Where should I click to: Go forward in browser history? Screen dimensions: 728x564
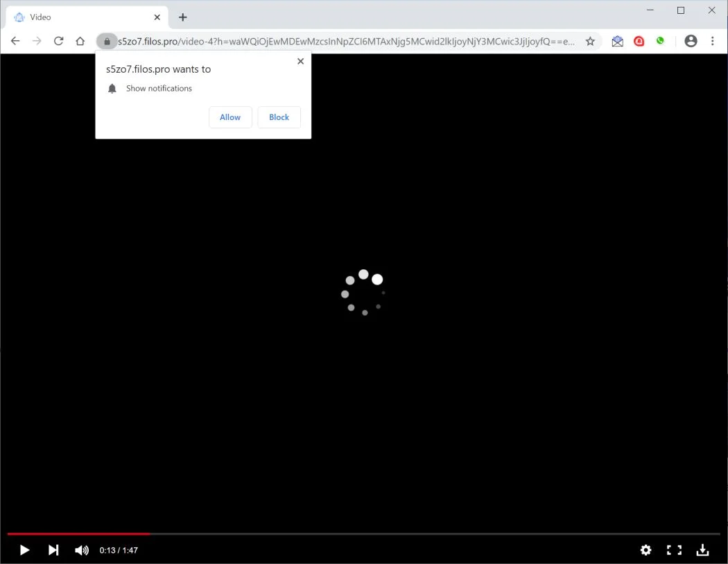click(x=37, y=41)
